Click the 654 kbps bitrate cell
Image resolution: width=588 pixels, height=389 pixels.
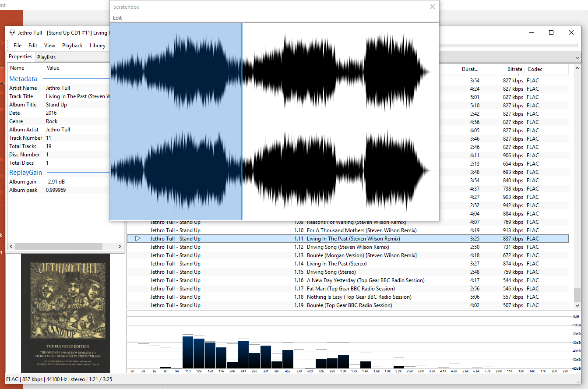coord(513,164)
